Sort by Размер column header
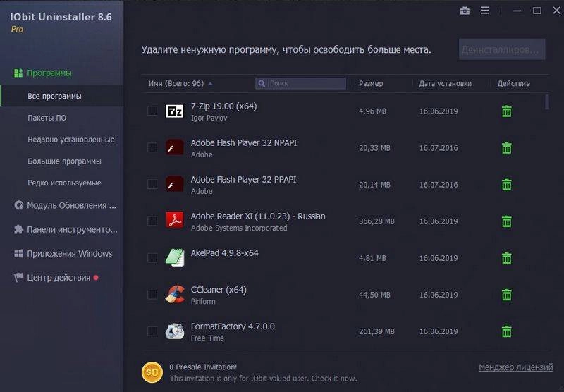Image resolution: width=564 pixels, height=392 pixels. pyautogui.click(x=371, y=83)
